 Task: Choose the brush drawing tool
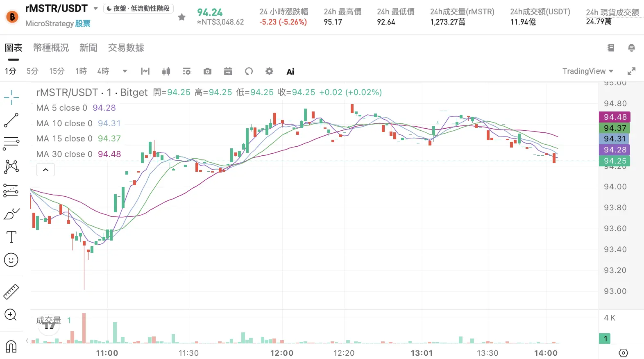[11, 214]
